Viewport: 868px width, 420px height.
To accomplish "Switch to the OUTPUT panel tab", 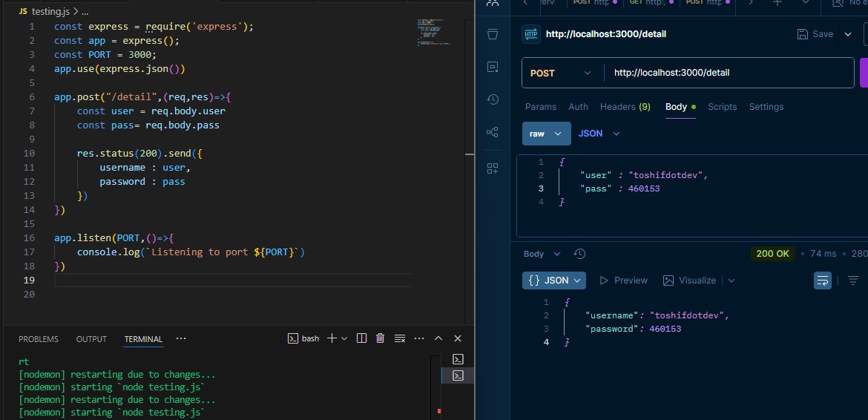I will tap(91, 339).
